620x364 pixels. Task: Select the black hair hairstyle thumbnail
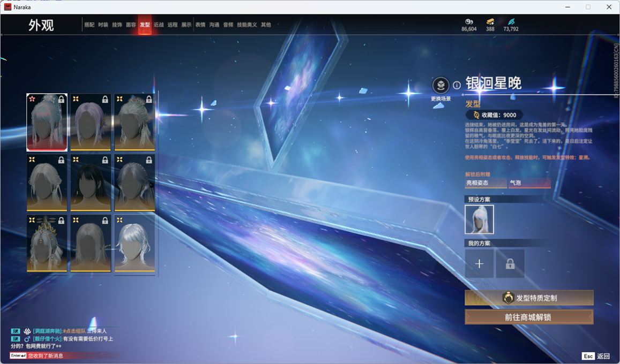tap(91, 183)
